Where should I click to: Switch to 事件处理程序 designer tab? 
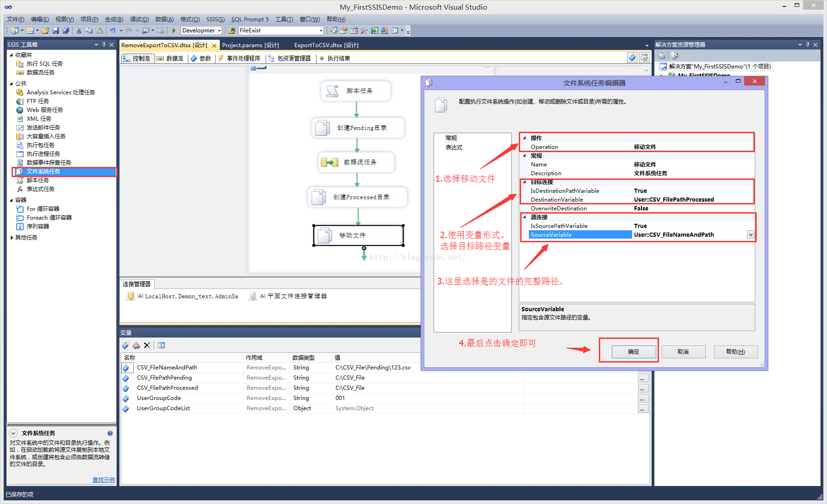click(240, 58)
